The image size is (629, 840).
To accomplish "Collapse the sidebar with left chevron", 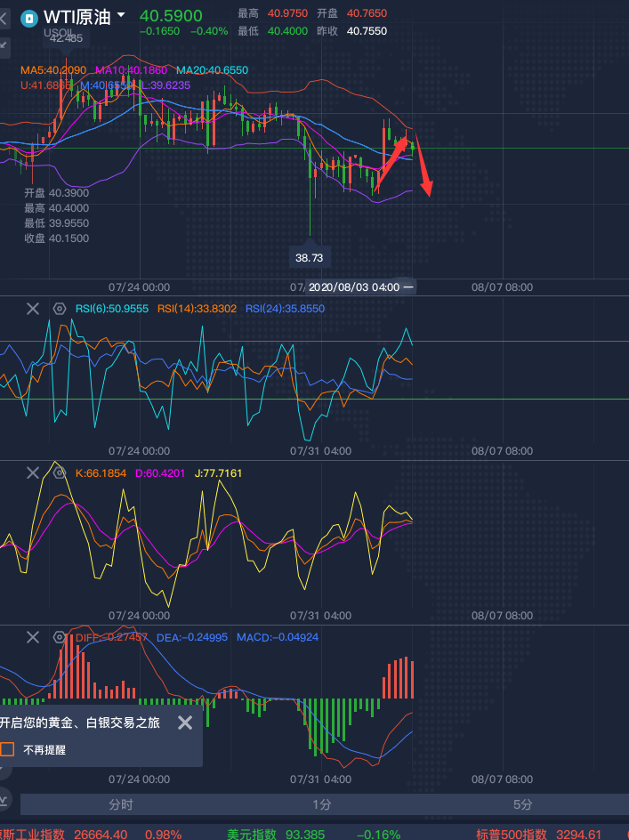I will [3, 18].
